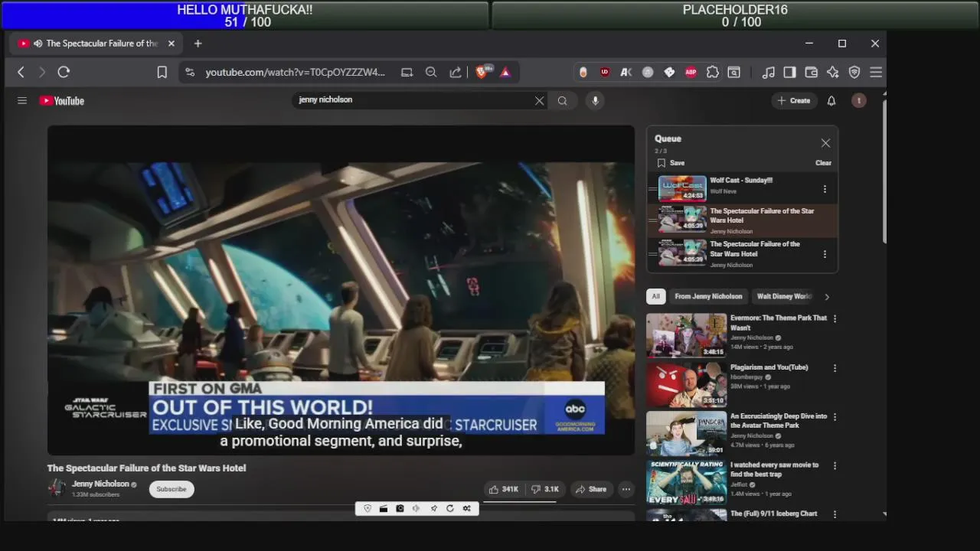Reload the page with the refresh icon
This screenshot has width=980, height=551.
64,72
